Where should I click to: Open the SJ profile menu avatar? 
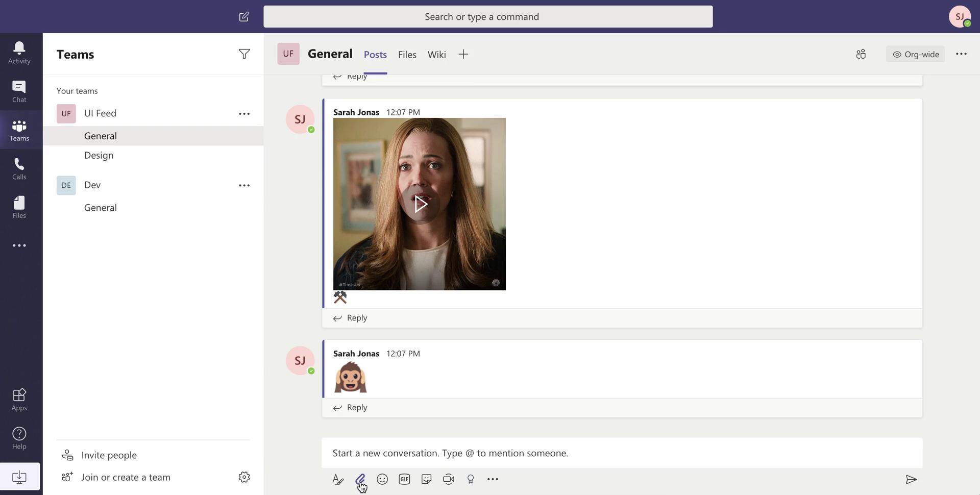pyautogui.click(x=960, y=17)
